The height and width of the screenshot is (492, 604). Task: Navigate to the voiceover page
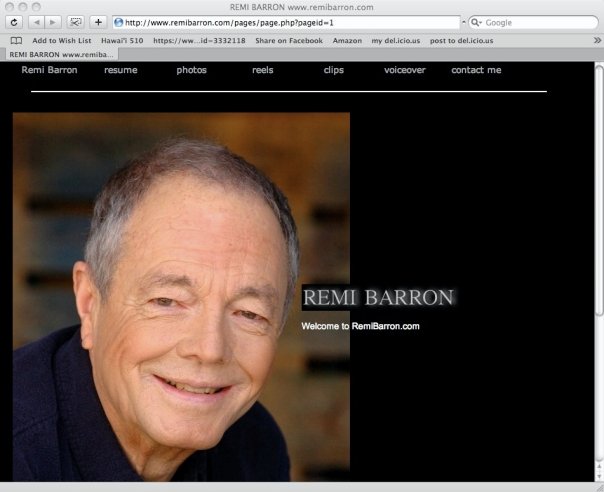click(x=405, y=70)
